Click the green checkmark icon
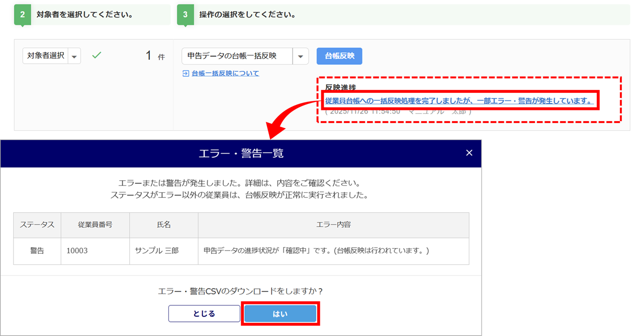This screenshot has height=336, width=644. pyautogui.click(x=97, y=56)
